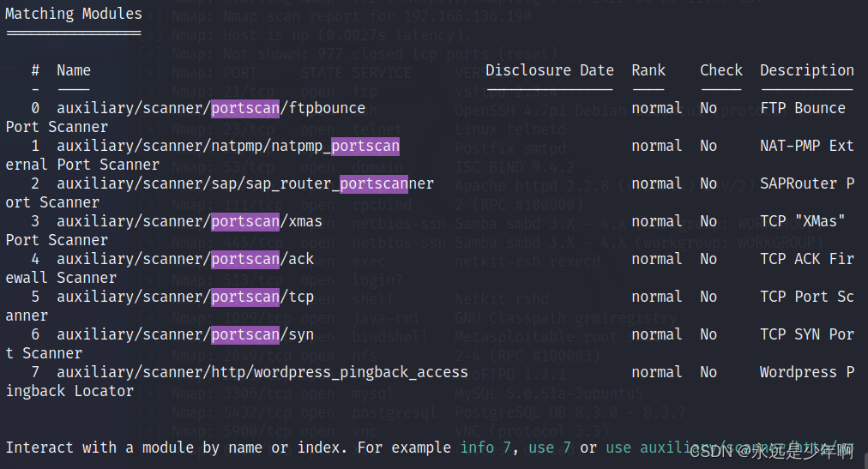The height and width of the screenshot is (469, 868).
Task: Click the 'Matching Modules' heading text
Action: (x=74, y=14)
